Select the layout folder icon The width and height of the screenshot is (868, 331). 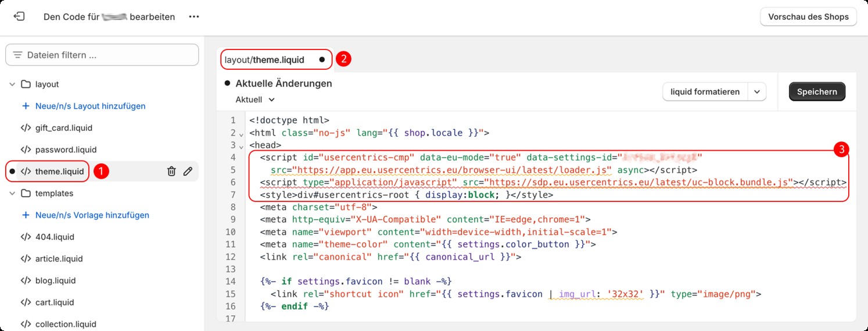pos(26,84)
